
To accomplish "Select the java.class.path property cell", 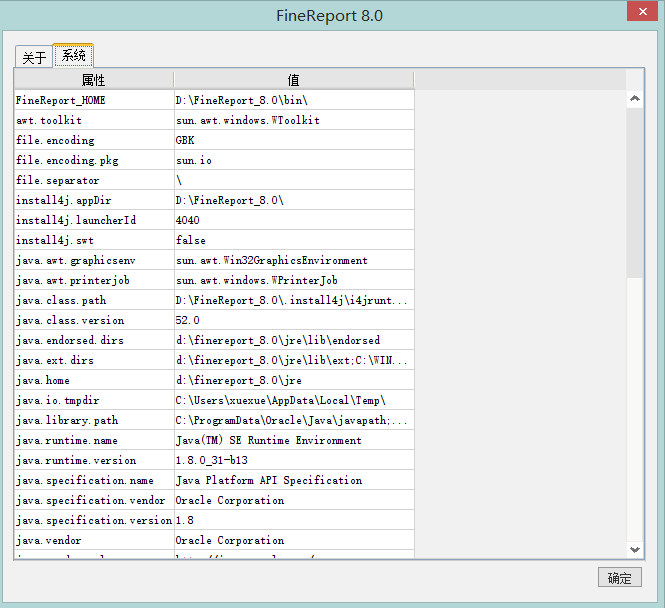I will click(94, 300).
